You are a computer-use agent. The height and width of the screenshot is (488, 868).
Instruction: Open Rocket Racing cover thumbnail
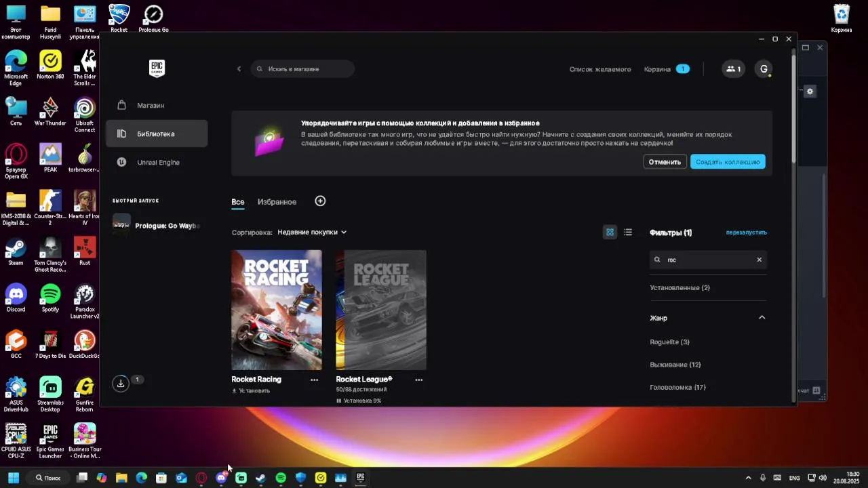pyautogui.click(x=277, y=310)
